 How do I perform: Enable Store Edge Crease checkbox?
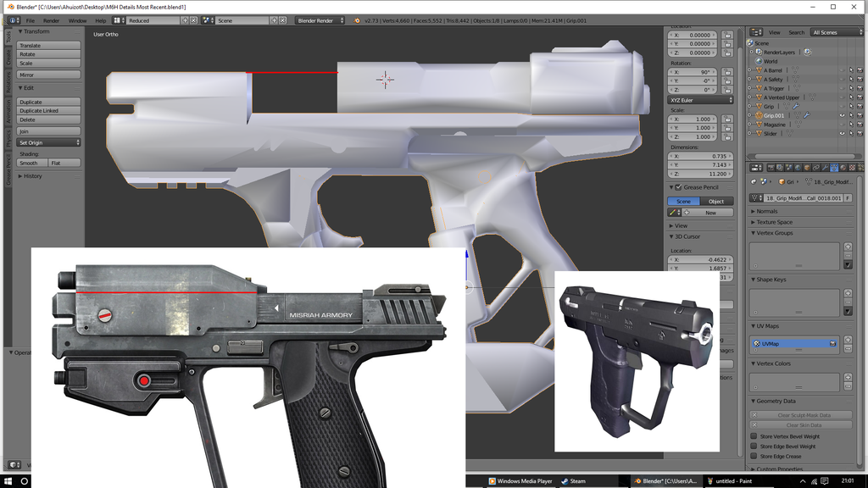[754, 456]
